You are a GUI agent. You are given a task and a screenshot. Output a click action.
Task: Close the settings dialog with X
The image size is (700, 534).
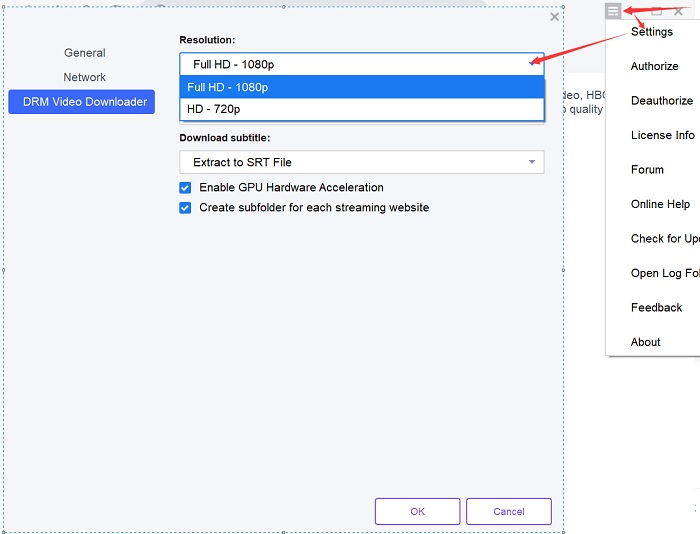click(x=554, y=17)
